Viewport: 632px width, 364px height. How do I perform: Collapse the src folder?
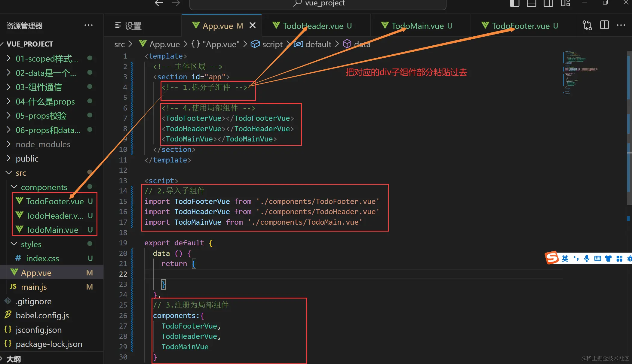[52, 173]
